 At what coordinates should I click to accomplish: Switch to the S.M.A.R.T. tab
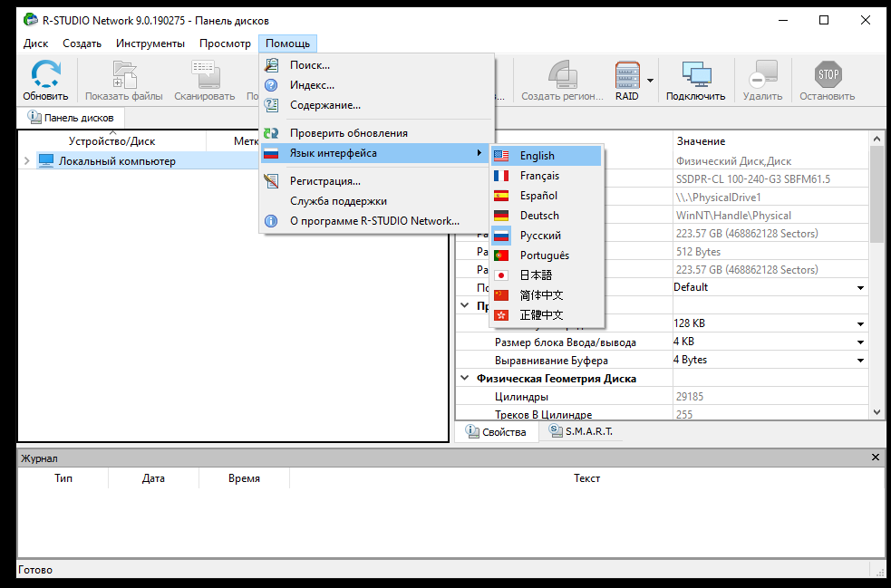pyautogui.click(x=581, y=431)
